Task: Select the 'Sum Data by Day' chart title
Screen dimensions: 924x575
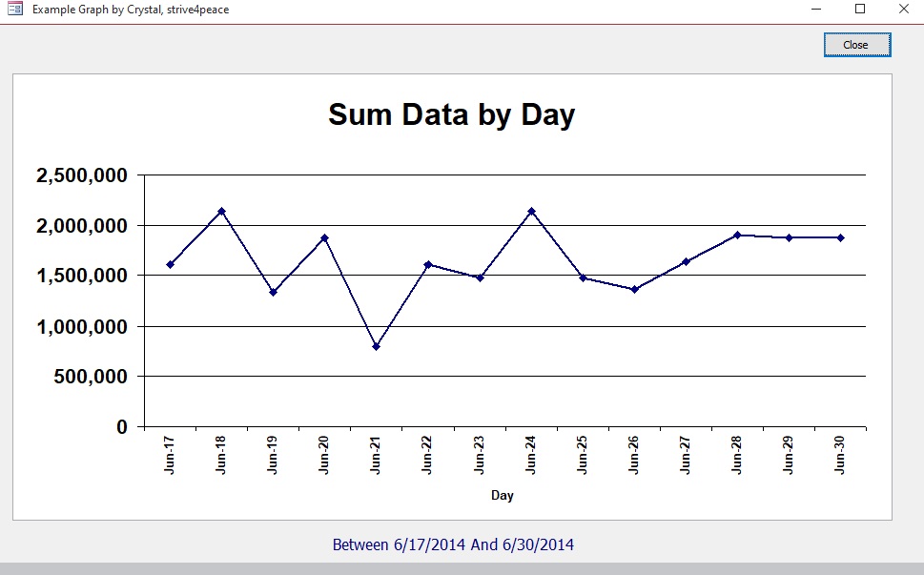Action: tap(451, 114)
